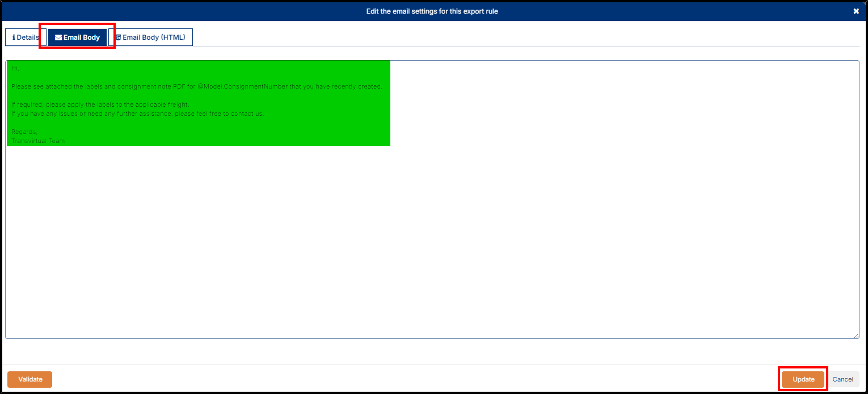The image size is (868, 394).
Task: Switch to the Details tab
Action: tap(25, 37)
